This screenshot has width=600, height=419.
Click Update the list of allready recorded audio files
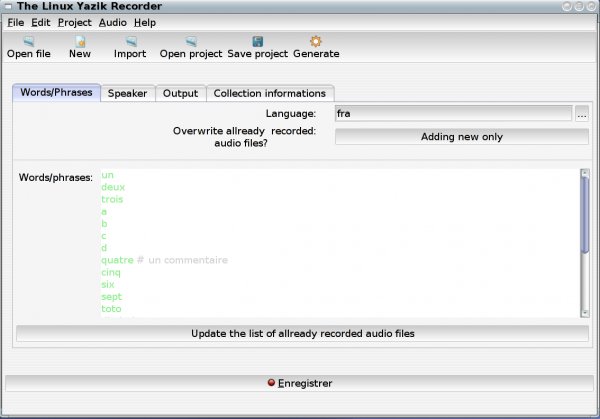point(302,334)
